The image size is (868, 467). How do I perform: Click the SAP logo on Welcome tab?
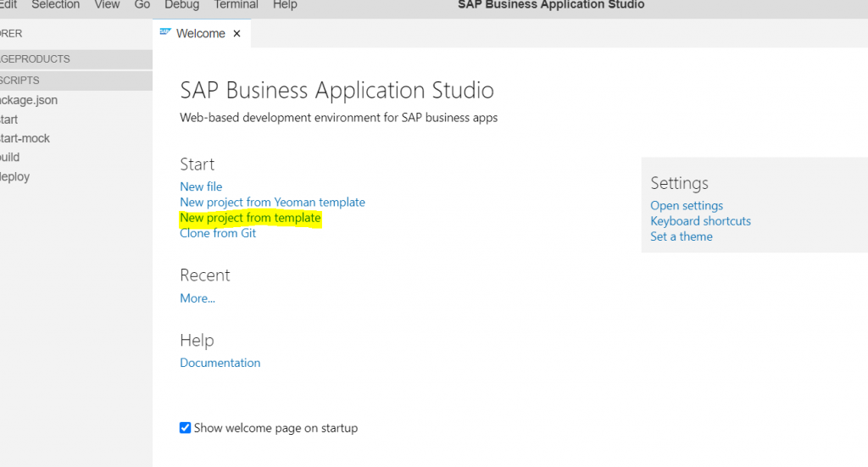click(165, 32)
